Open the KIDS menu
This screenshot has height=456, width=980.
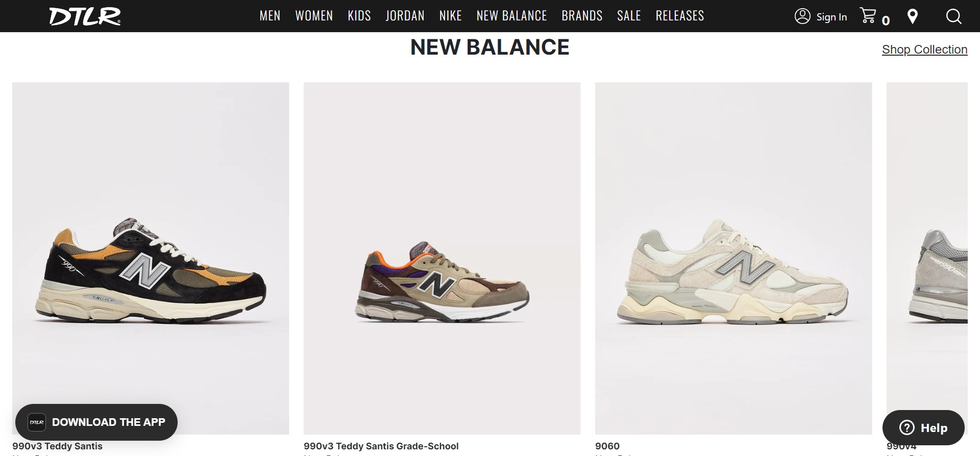pos(359,16)
